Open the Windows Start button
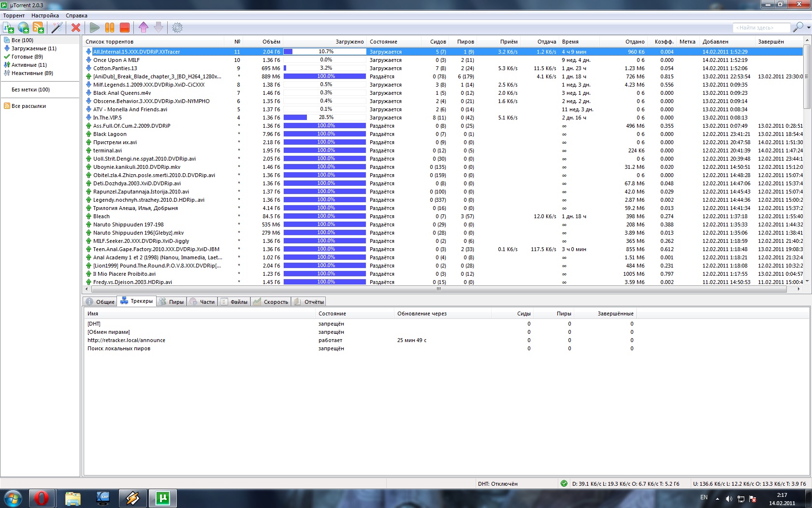Screen dimensions: 812x508 coord(13,498)
